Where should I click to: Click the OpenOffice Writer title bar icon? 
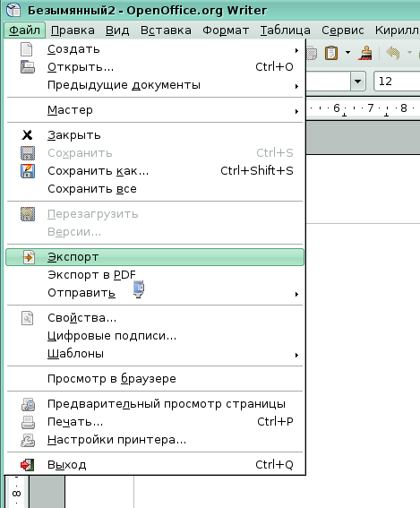[13, 10]
